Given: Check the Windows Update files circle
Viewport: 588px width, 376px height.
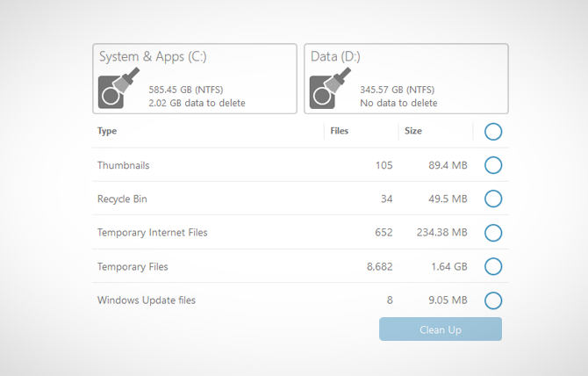Looking at the screenshot, I should [493, 300].
